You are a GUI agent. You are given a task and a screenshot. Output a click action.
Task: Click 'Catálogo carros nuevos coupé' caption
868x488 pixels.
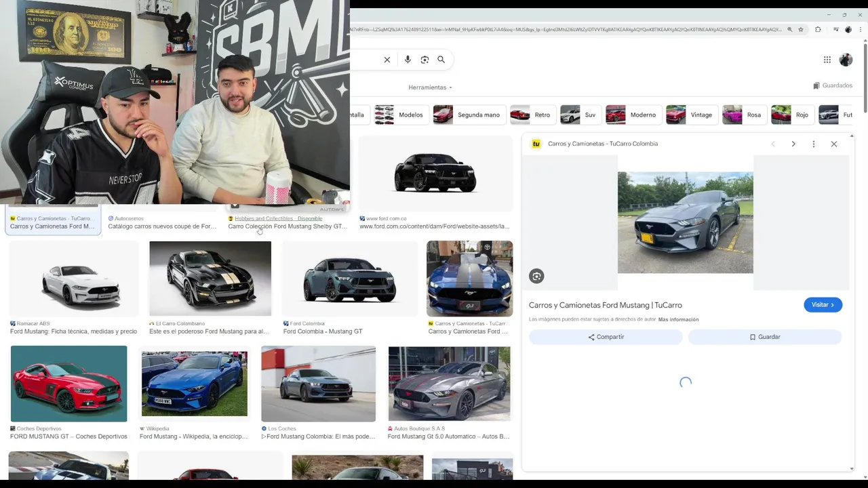162,226
